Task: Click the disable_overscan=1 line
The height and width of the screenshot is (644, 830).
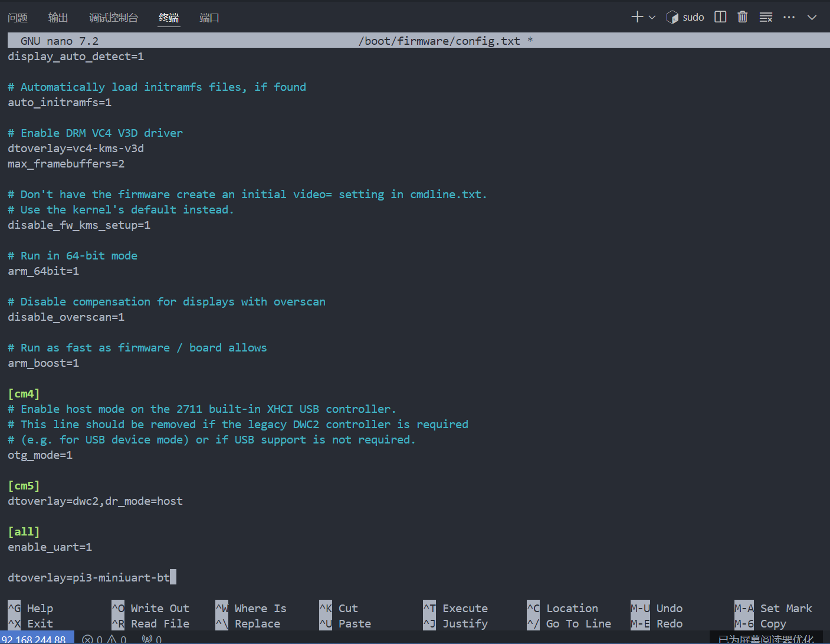Action: (66, 317)
